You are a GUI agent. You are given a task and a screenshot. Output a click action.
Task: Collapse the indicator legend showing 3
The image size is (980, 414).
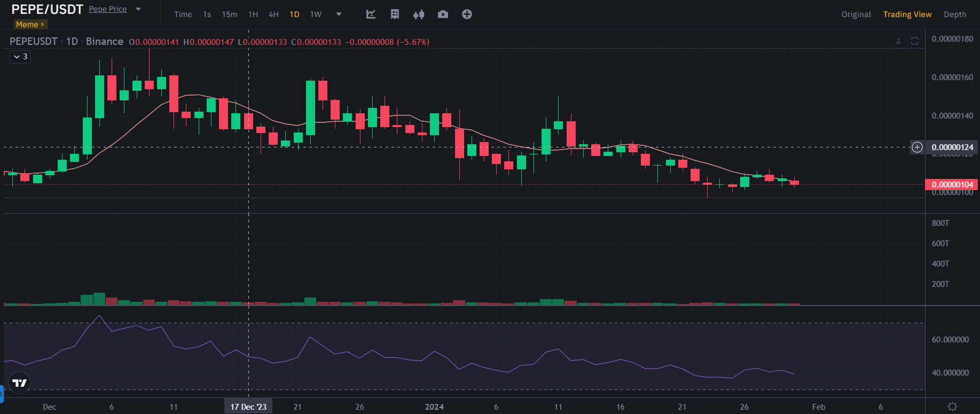point(20,57)
